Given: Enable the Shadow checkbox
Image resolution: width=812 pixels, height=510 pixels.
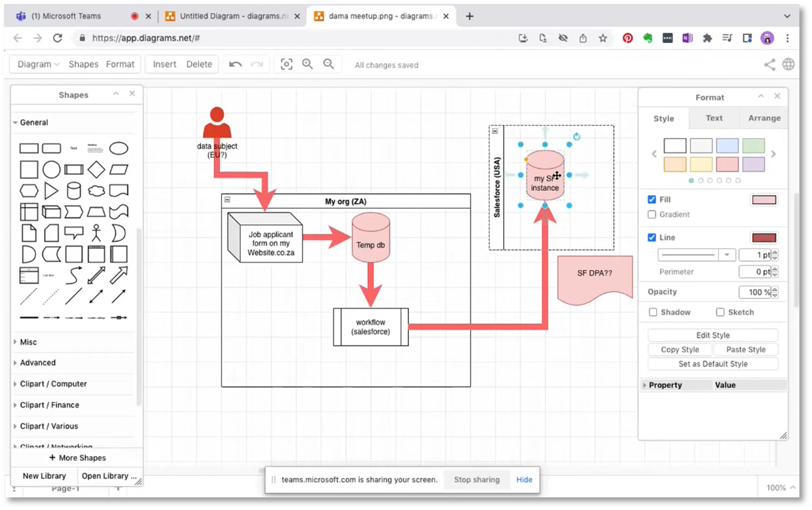Looking at the screenshot, I should click(653, 312).
